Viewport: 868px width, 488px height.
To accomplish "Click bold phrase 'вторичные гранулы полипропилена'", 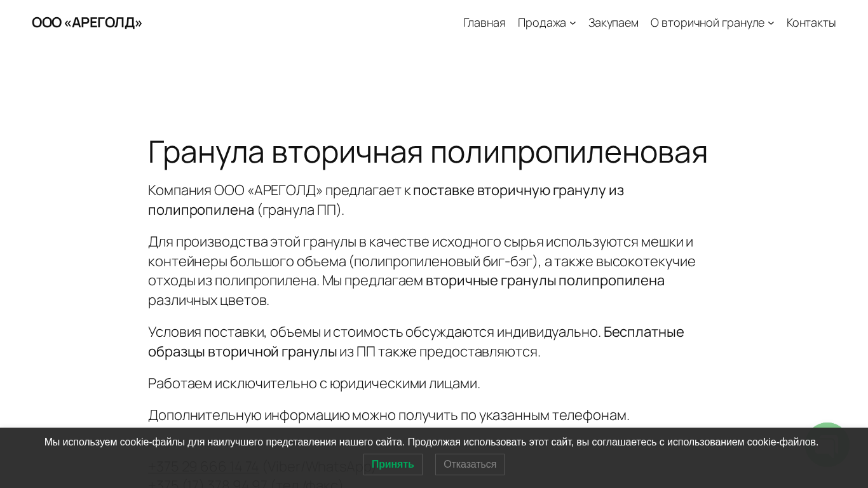I will pyautogui.click(x=545, y=280).
